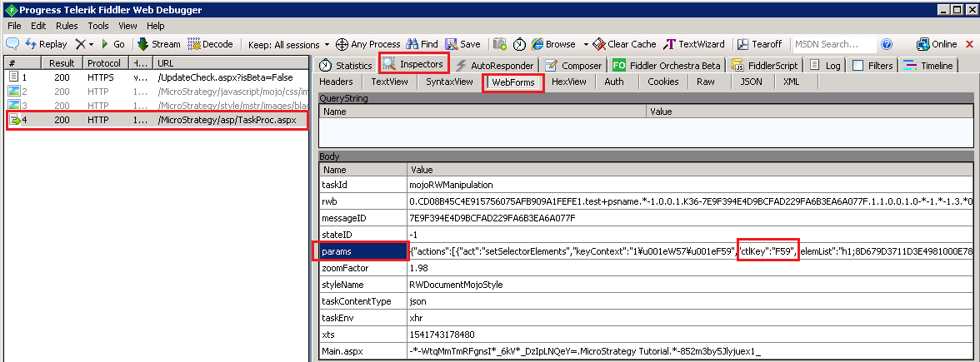Expand the Browse dropdown arrow
Viewport: 980px width, 362px height.
click(x=586, y=44)
